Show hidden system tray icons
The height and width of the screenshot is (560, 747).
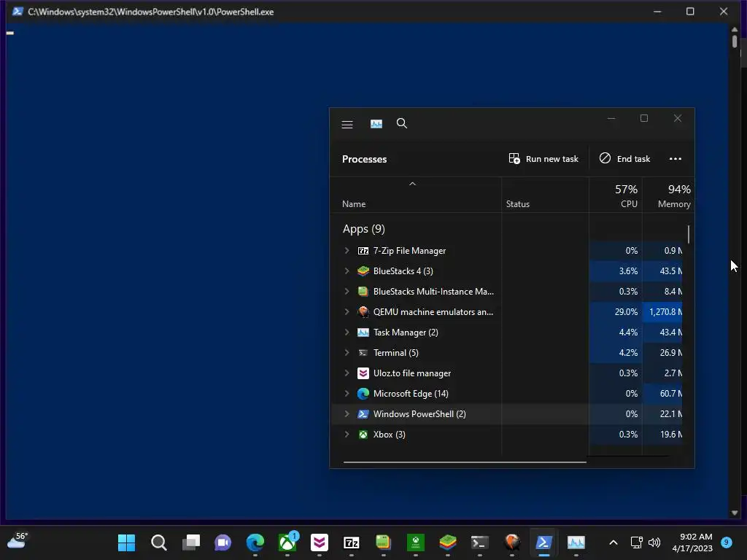tap(614, 542)
